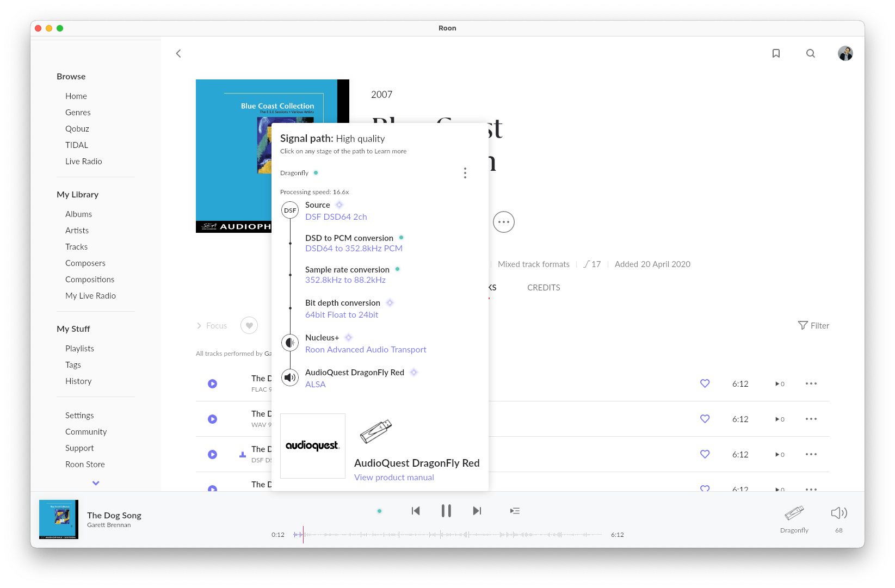895x588 pixels.
Task: Click signal path quality dot in footer
Action: pyautogui.click(x=379, y=511)
